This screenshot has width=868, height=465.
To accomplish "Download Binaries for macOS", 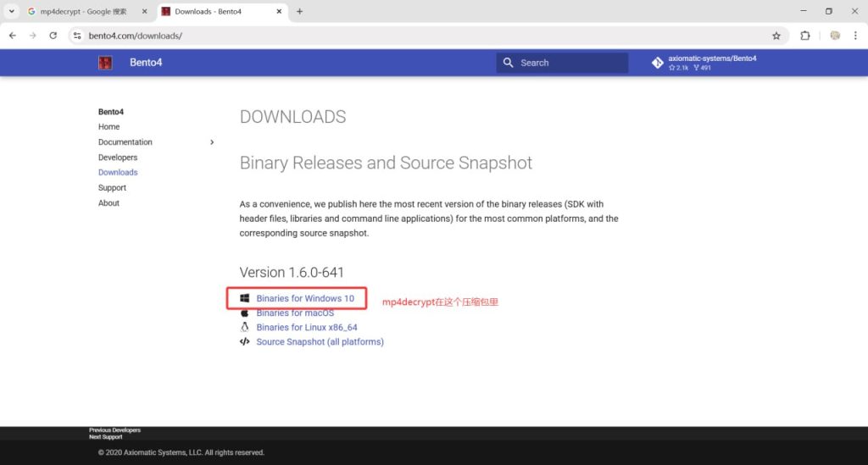I will click(x=295, y=313).
